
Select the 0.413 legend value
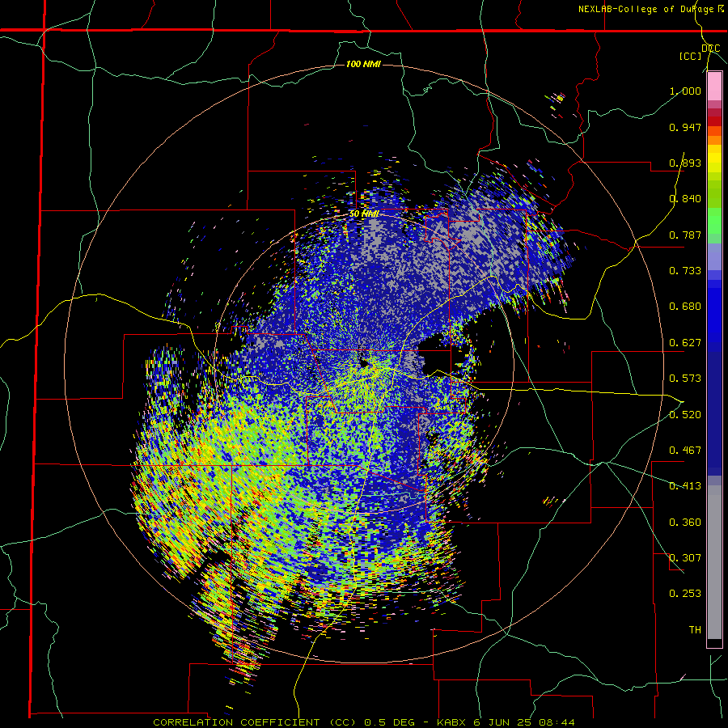(x=685, y=486)
